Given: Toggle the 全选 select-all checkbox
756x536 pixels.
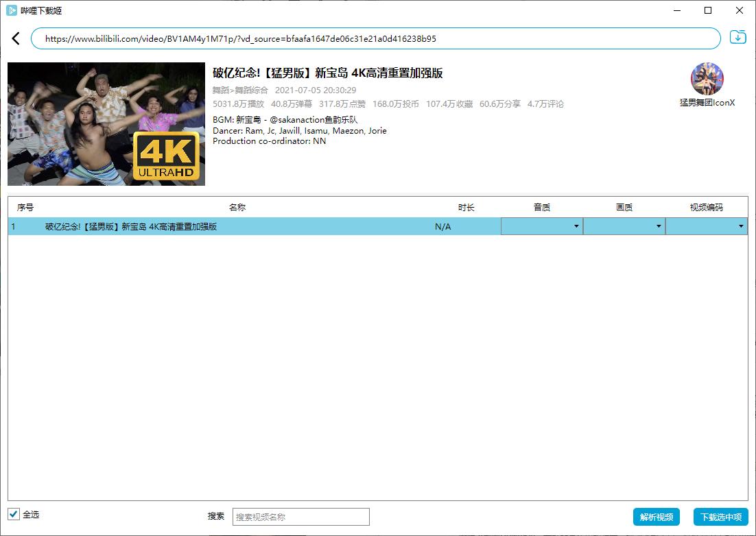Looking at the screenshot, I should point(14,514).
